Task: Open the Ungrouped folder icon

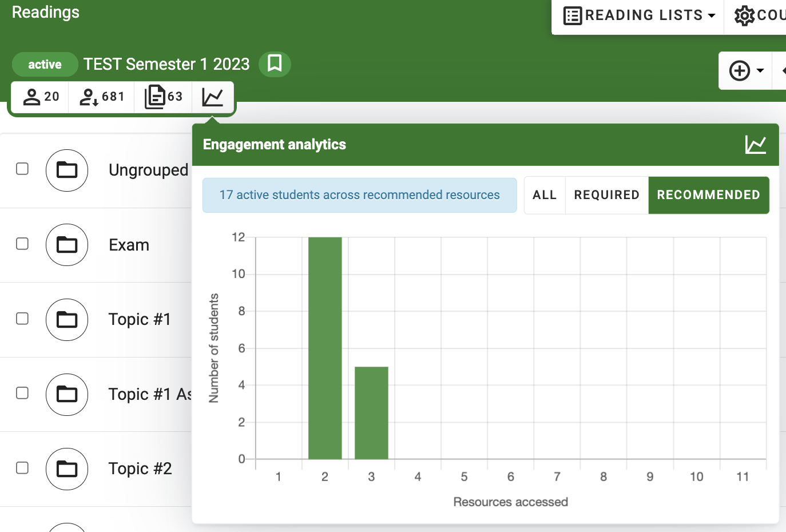Action: pos(67,170)
